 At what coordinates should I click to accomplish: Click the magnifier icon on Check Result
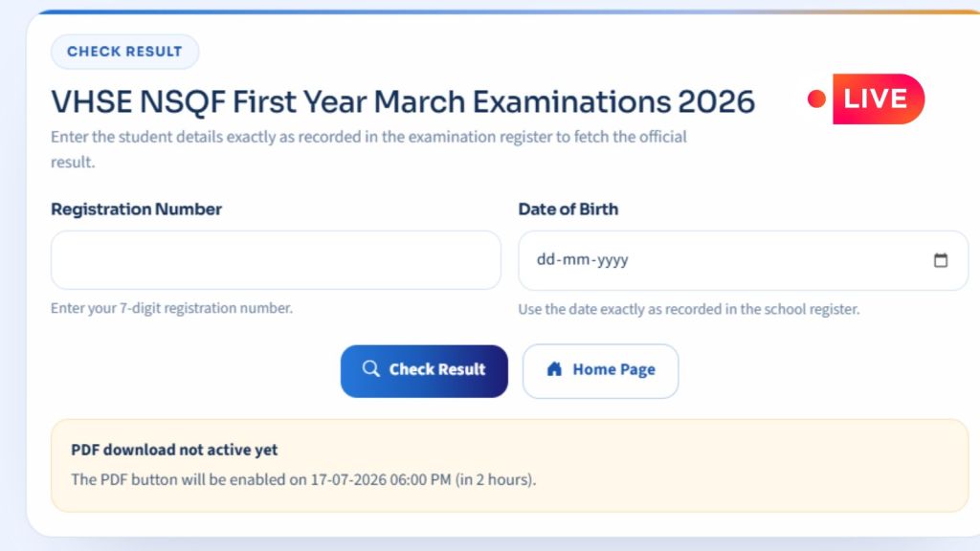click(x=370, y=368)
